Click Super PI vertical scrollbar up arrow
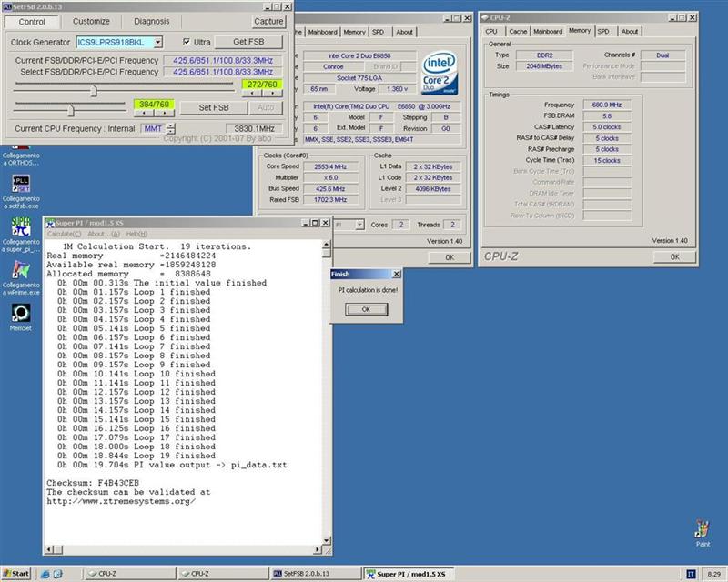The image size is (728, 582). tap(327, 244)
